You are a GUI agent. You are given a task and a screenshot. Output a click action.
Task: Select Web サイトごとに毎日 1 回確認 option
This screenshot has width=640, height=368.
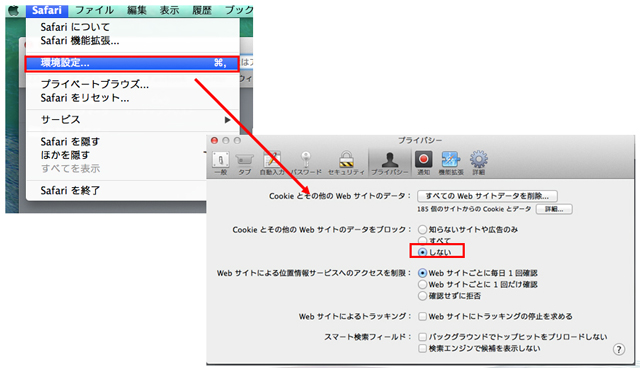point(422,273)
